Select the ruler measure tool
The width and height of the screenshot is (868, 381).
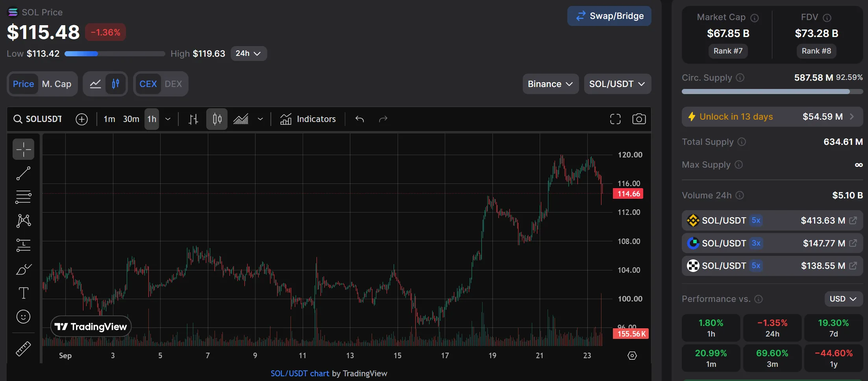23,349
